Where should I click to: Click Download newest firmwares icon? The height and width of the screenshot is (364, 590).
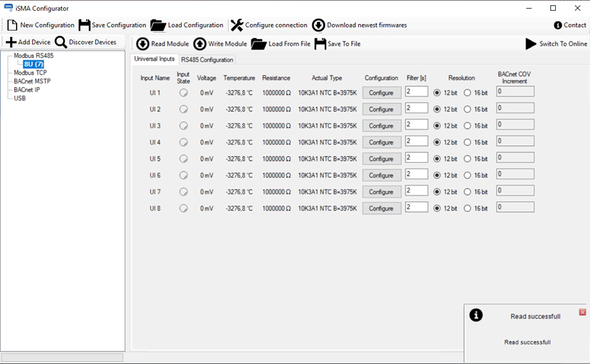tap(318, 25)
